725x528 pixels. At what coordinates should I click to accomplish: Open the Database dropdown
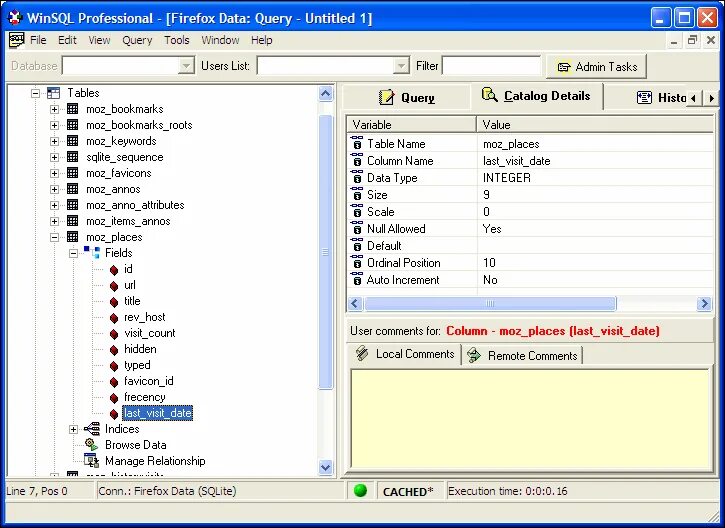(x=186, y=66)
